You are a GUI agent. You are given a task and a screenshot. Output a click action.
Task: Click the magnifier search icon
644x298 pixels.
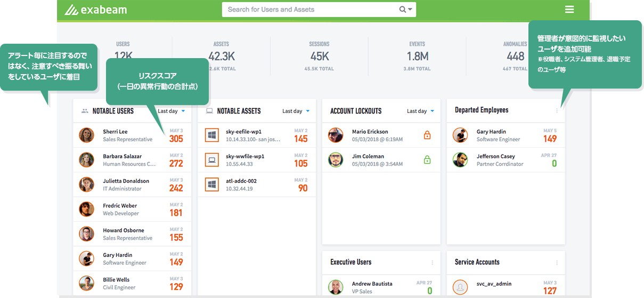403,10
